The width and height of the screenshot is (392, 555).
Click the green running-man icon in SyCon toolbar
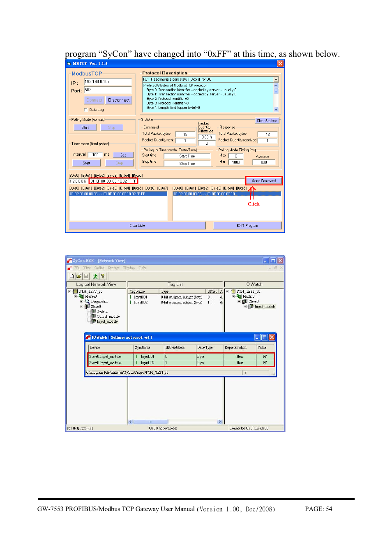click(x=96, y=276)
